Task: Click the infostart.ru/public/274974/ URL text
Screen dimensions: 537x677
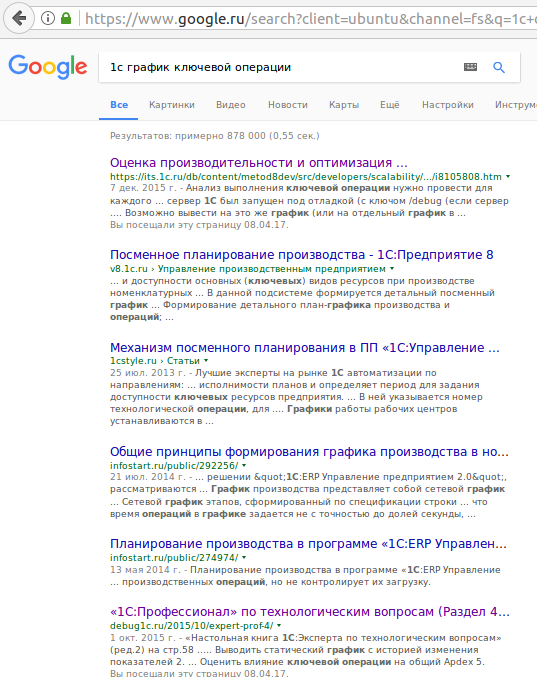Action: pyautogui.click(x=174, y=557)
